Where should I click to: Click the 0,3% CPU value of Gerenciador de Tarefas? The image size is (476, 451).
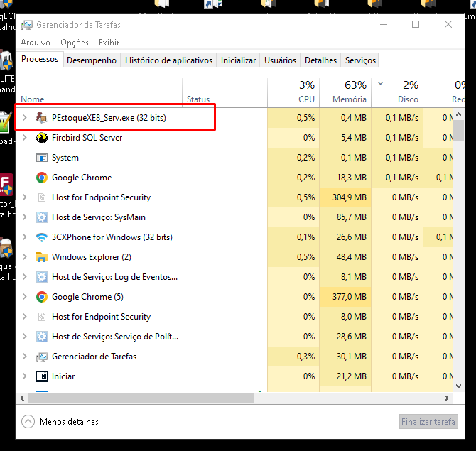(x=305, y=357)
